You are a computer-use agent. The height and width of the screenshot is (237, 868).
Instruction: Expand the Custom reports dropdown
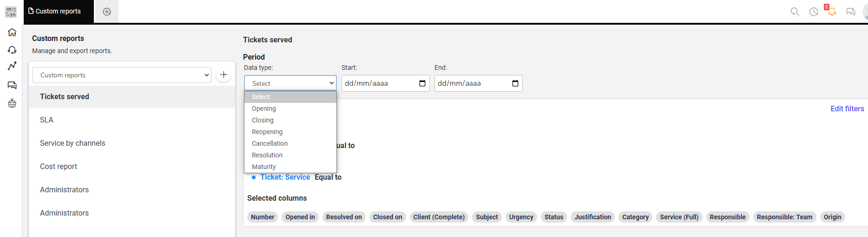coord(122,75)
